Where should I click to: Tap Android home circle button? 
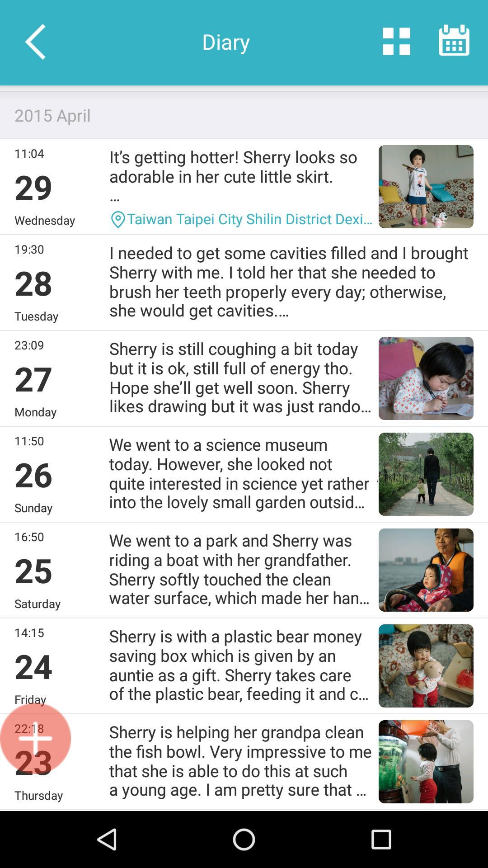tap(244, 840)
